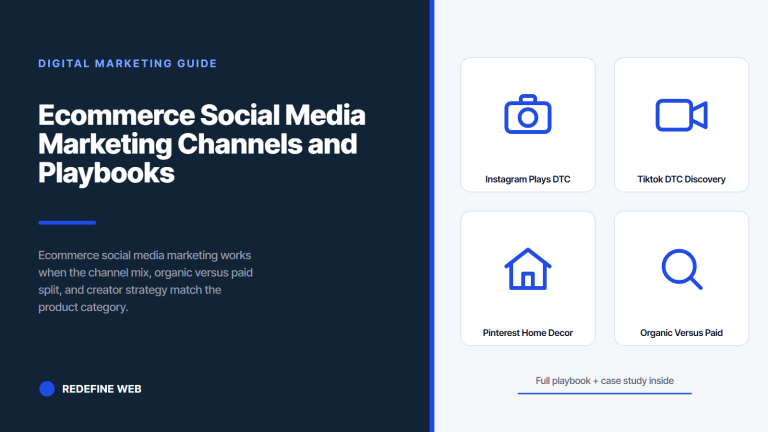Click the blue Redefine Web logo circle
Image resolution: width=768 pixels, height=432 pixels.
pyautogui.click(x=47, y=388)
